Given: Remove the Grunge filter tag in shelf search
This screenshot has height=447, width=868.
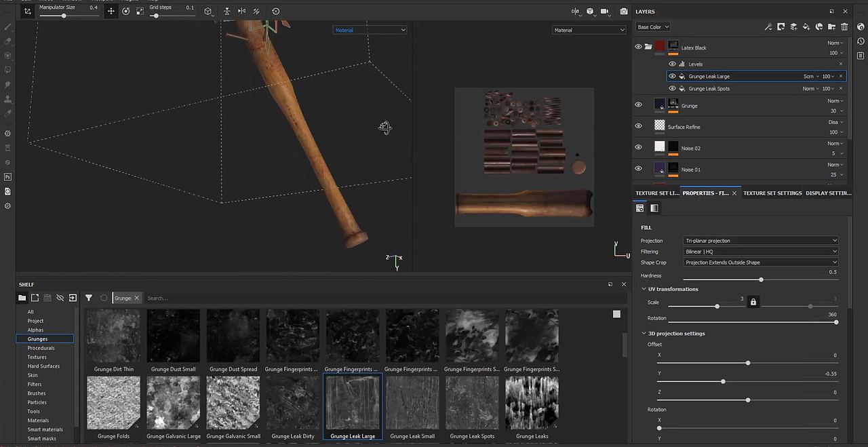Looking at the screenshot, I should pos(136,298).
